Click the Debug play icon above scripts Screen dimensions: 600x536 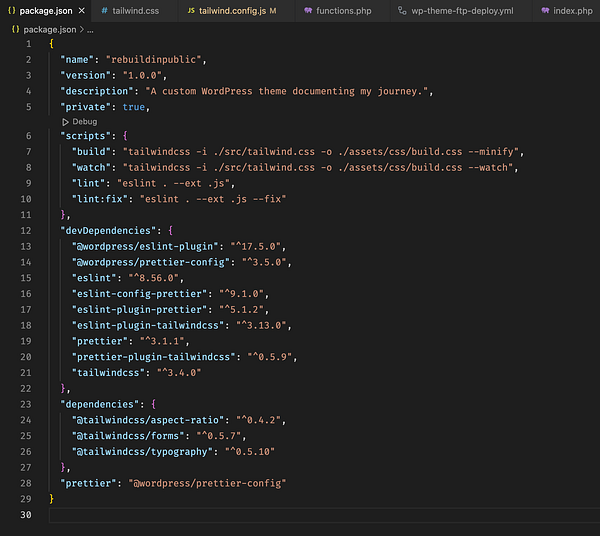[x=66, y=121]
